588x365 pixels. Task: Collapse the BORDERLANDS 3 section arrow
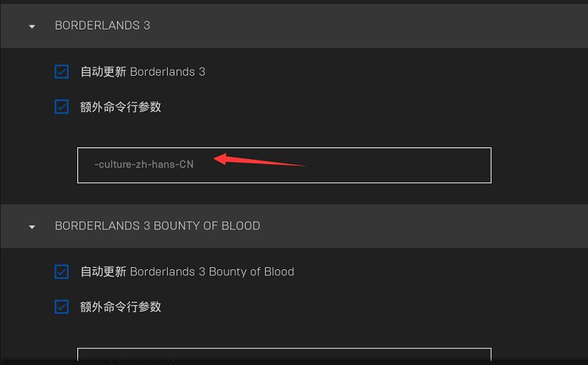(x=32, y=26)
